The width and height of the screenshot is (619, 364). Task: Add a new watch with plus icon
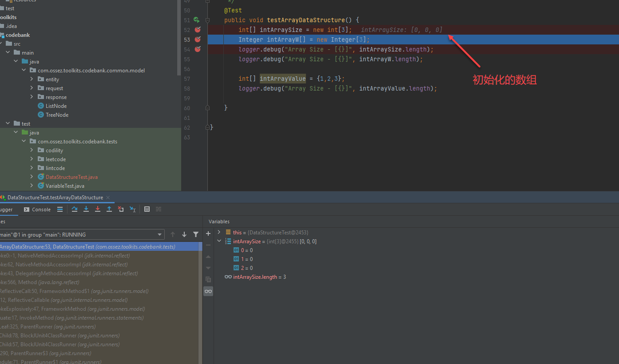(208, 233)
